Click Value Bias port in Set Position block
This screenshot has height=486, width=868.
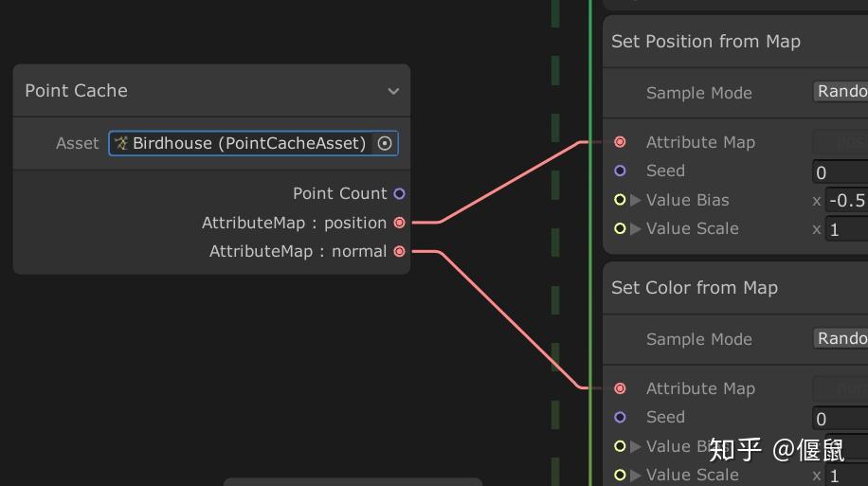620,200
